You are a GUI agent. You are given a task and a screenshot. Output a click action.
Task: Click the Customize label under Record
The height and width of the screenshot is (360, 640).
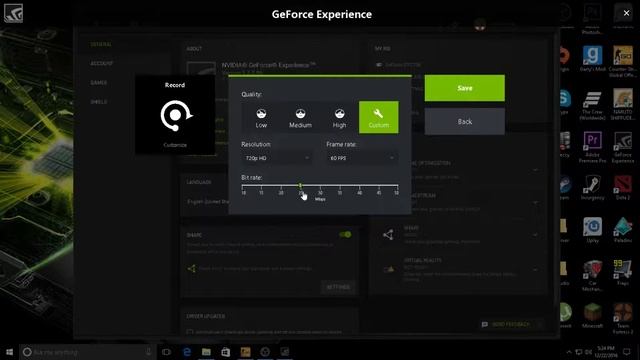(x=175, y=145)
